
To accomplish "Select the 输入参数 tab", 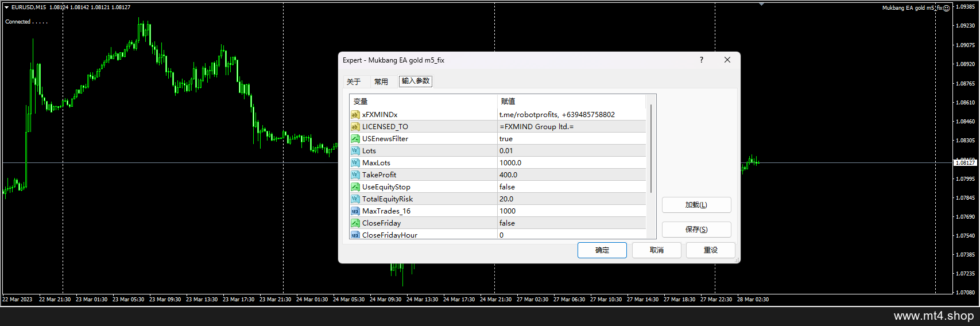I will (416, 81).
